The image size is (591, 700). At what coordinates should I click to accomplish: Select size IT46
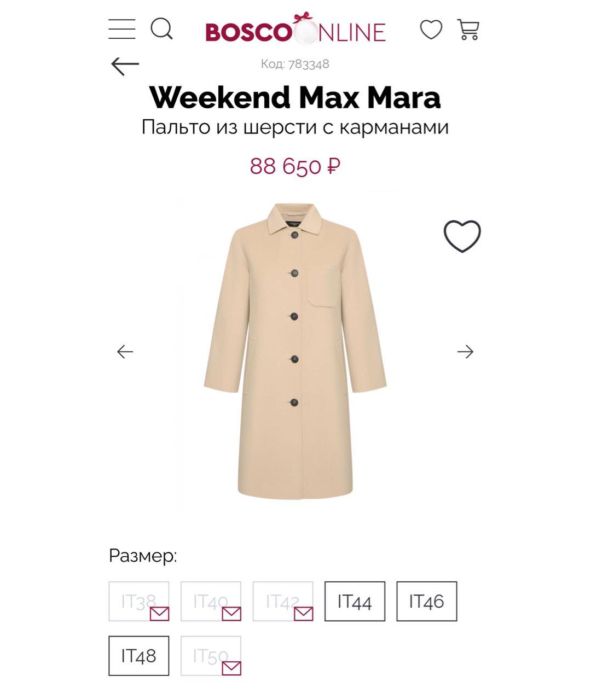[x=427, y=602]
